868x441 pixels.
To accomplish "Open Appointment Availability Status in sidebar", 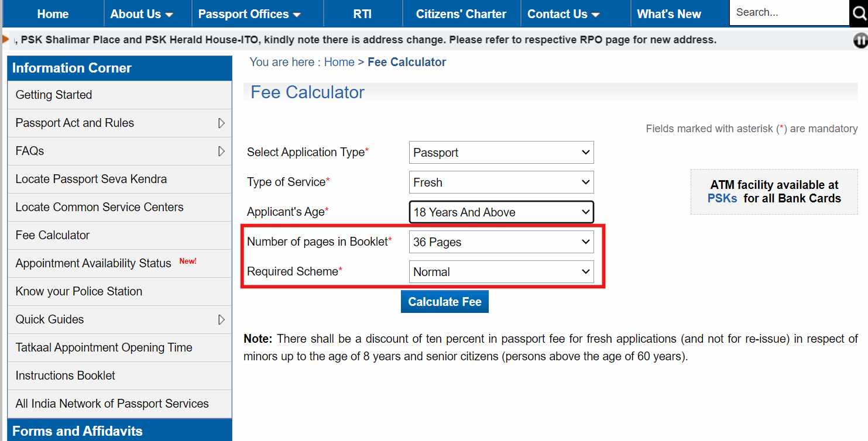I will click(94, 263).
